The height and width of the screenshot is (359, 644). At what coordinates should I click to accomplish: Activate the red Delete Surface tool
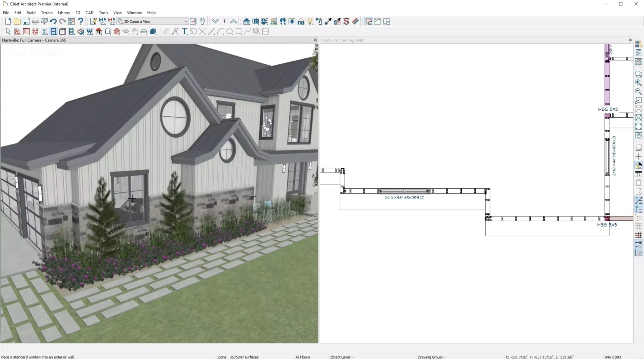coord(346,21)
